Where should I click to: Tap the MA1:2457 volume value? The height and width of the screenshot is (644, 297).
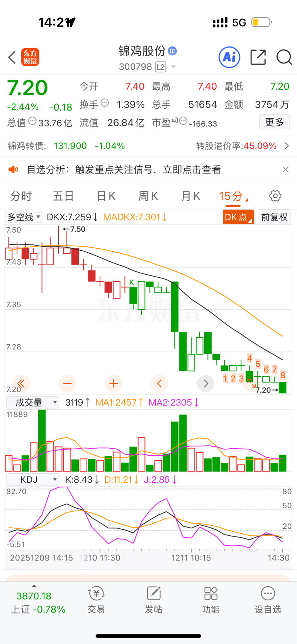coord(119,403)
